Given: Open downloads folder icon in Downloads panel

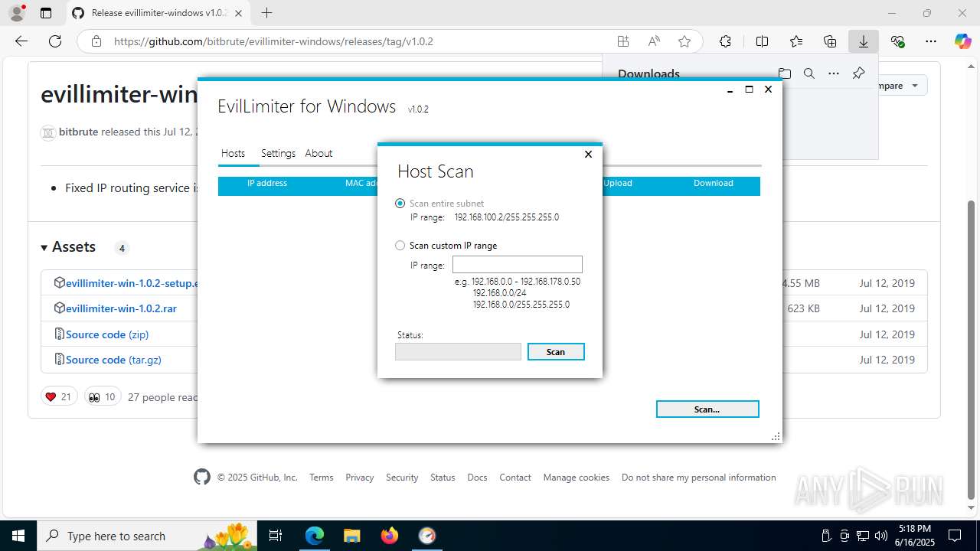Looking at the screenshot, I should pyautogui.click(x=785, y=73).
